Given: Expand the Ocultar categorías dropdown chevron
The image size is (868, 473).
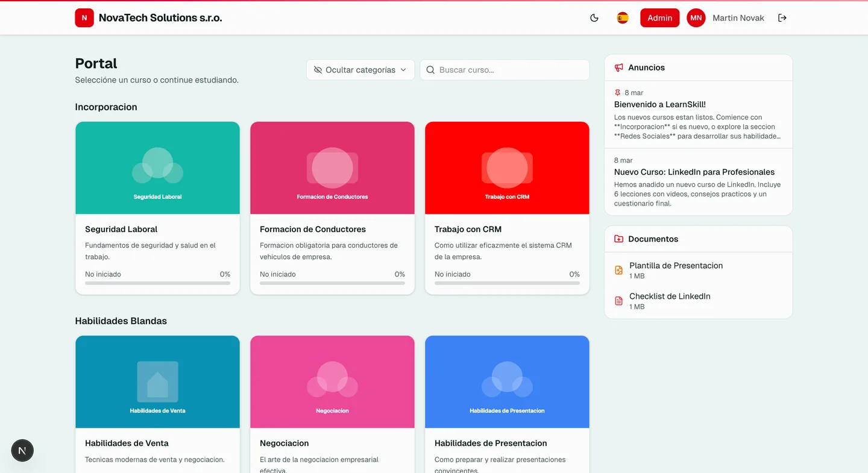Looking at the screenshot, I should click(x=403, y=69).
